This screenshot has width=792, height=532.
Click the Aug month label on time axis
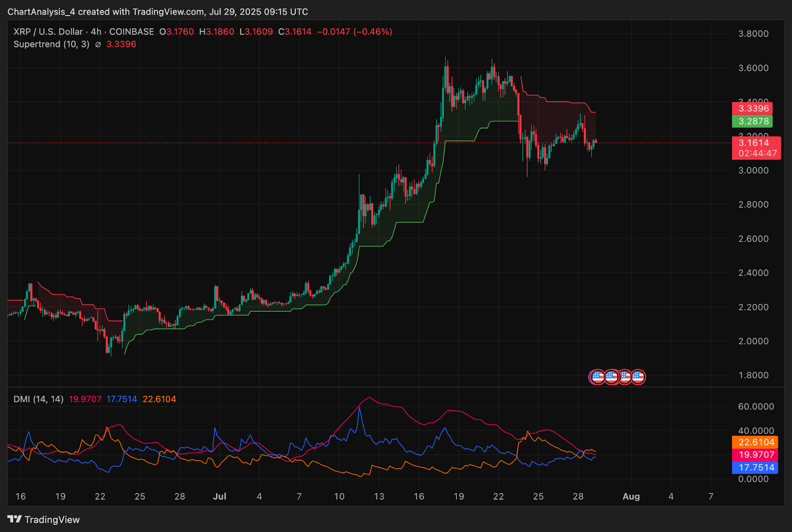(631, 496)
